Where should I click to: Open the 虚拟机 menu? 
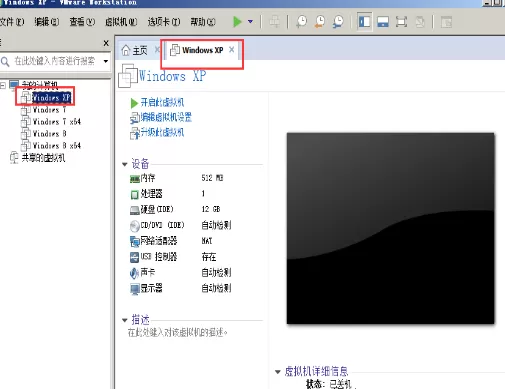tap(121, 22)
